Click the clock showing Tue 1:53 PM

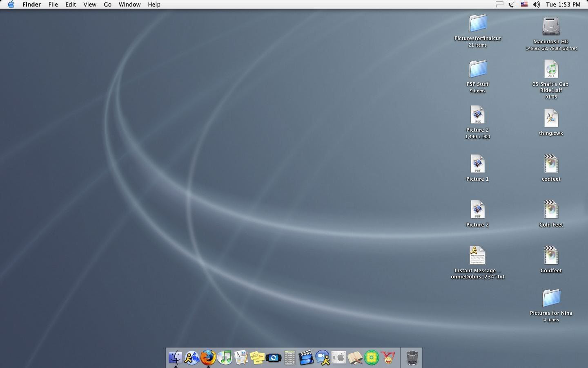click(563, 4)
